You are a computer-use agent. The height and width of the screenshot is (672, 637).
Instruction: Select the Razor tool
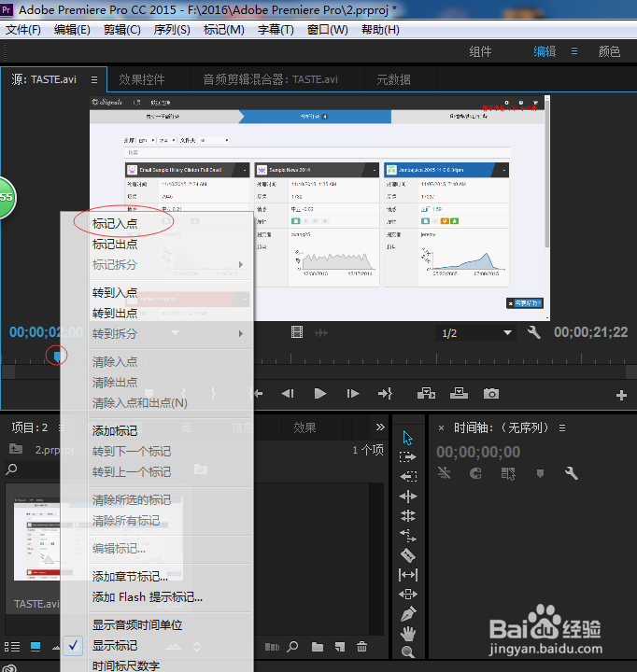tap(408, 555)
